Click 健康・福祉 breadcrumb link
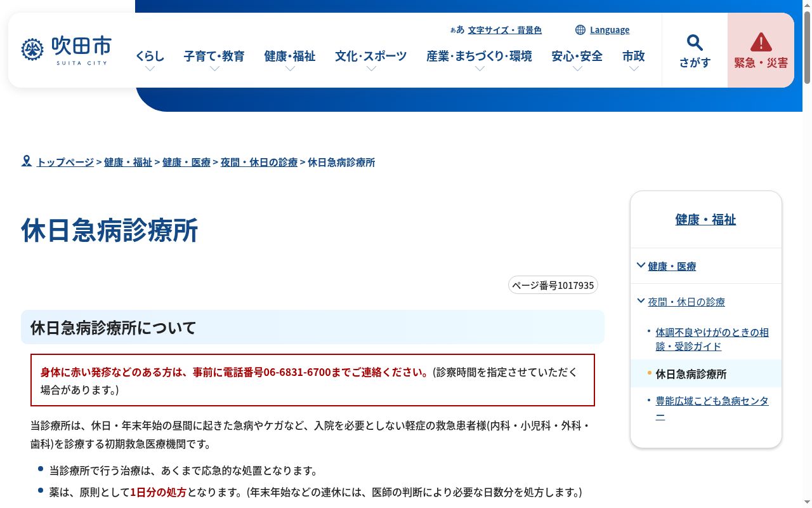 (x=128, y=162)
